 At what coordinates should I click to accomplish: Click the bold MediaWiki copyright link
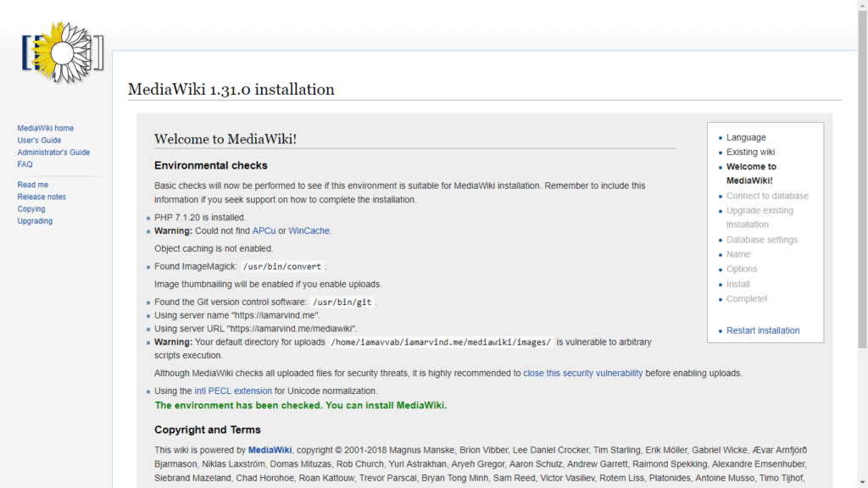(x=270, y=450)
